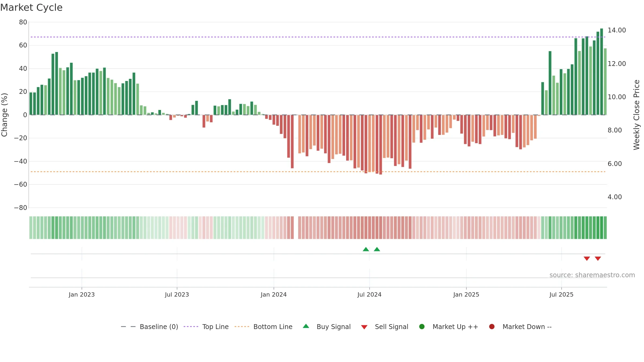Click the green Market Up circle in legend
644x362 pixels.
422,327
